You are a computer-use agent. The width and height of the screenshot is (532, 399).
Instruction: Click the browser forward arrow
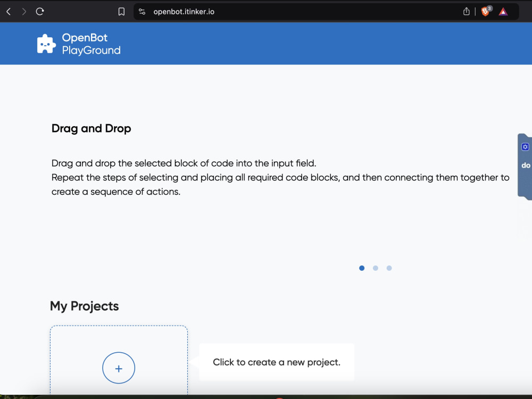[24, 12]
